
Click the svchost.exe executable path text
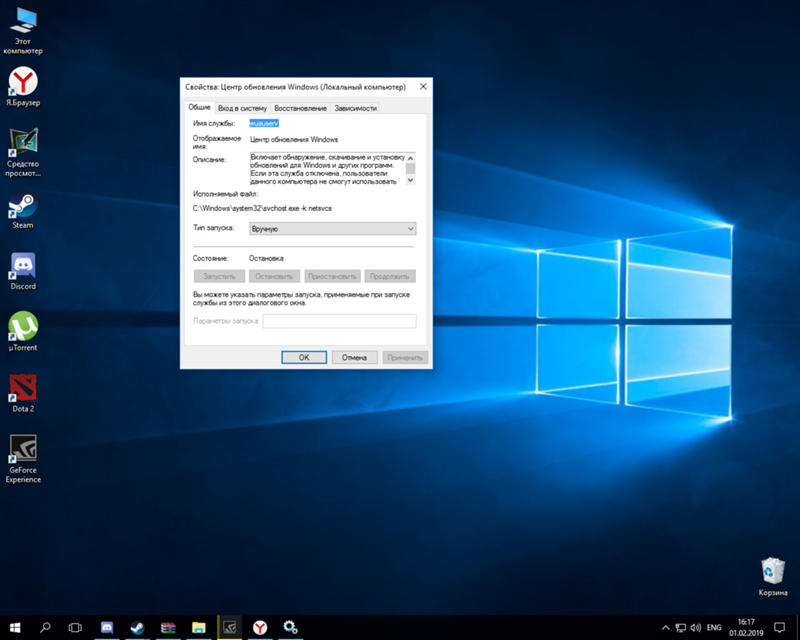(262, 208)
